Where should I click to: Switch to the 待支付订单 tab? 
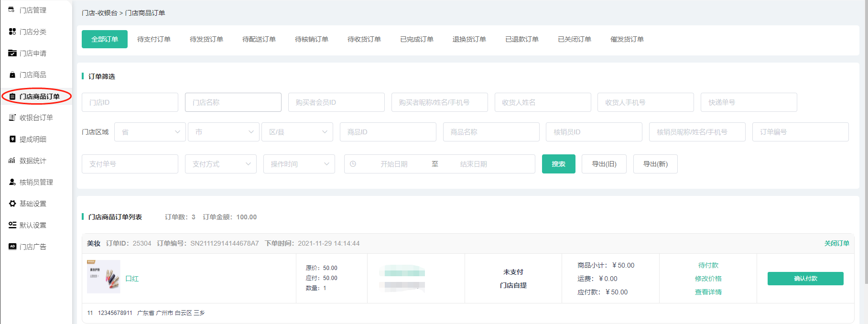(x=153, y=39)
